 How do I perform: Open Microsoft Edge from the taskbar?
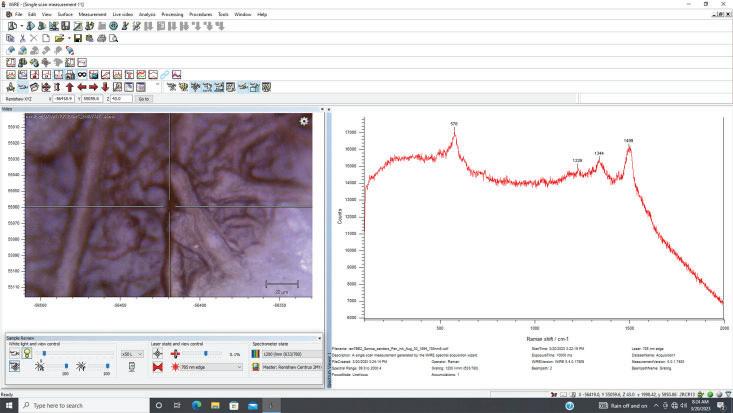[196, 406]
